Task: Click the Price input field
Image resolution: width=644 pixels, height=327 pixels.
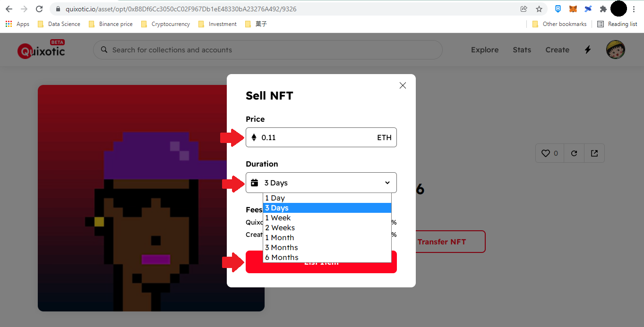Action: [321, 137]
